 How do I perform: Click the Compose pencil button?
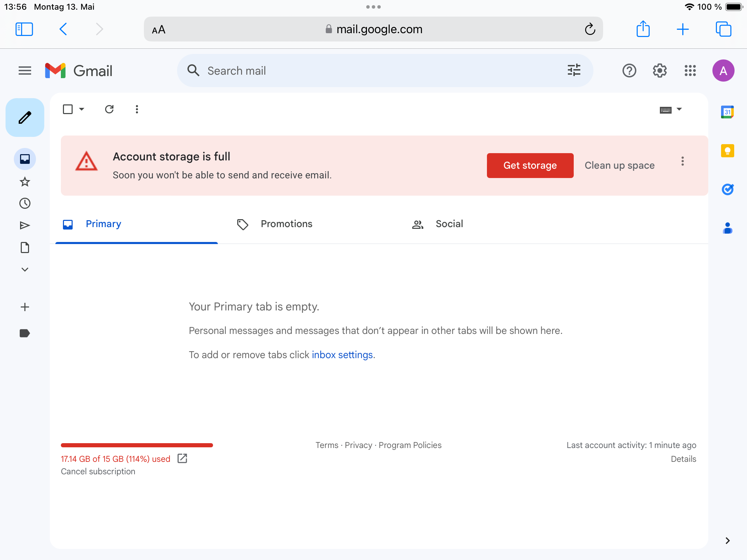[x=25, y=118]
